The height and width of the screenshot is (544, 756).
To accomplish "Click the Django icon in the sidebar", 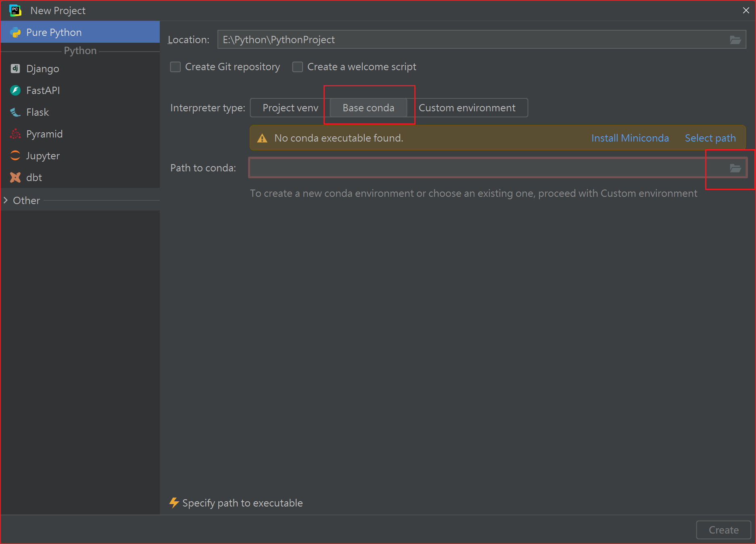I will click(15, 69).
